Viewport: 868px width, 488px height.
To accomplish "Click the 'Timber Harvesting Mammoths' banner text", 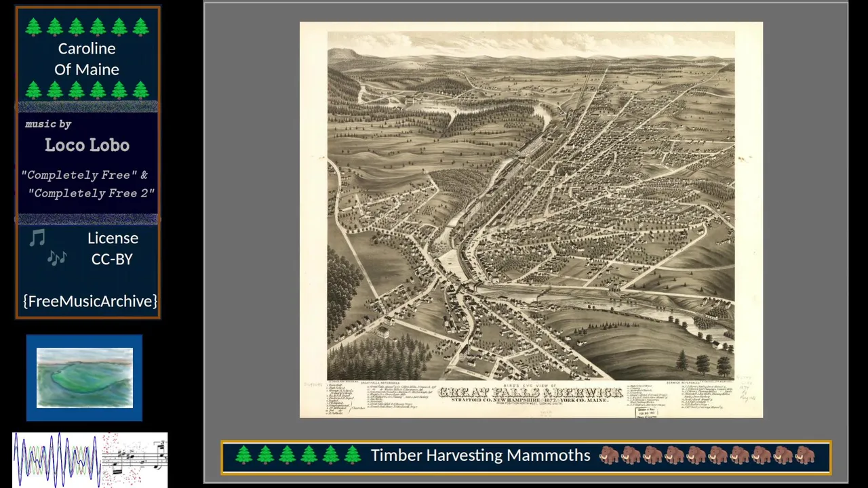I will click(481, 455).
